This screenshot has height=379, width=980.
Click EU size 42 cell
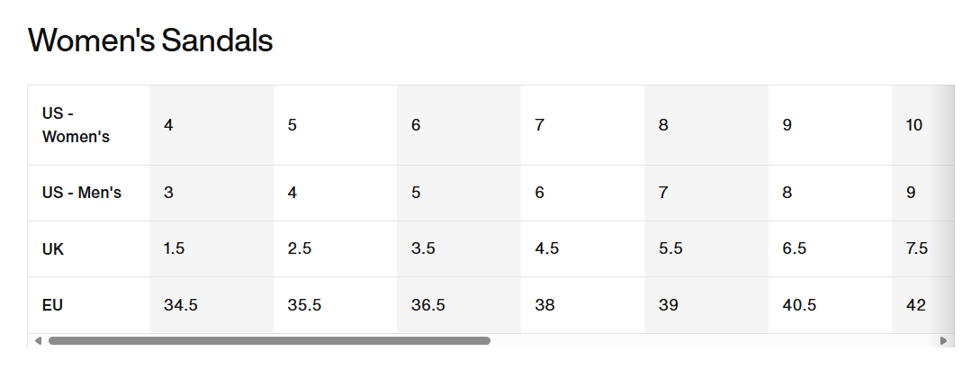pyautogui.click(x=923, y=305)
